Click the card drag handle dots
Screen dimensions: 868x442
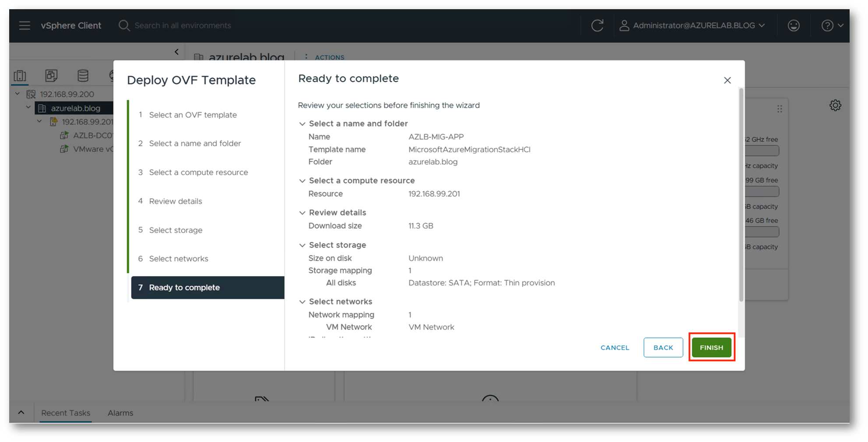click(780, 109)
